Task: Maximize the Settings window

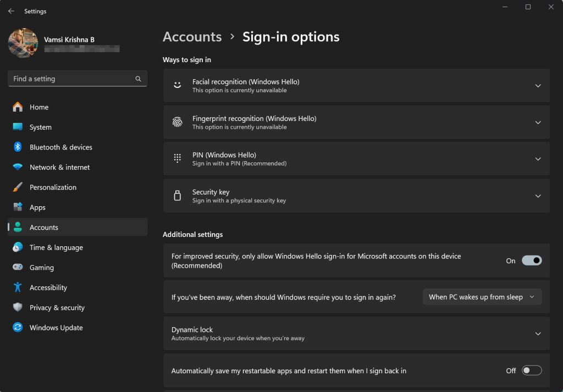Action: coord(528,7)
